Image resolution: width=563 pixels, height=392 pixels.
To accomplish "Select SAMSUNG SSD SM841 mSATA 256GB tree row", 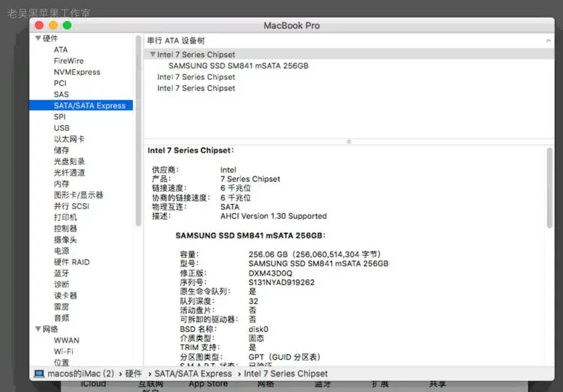I will click(x=238, y=66).
